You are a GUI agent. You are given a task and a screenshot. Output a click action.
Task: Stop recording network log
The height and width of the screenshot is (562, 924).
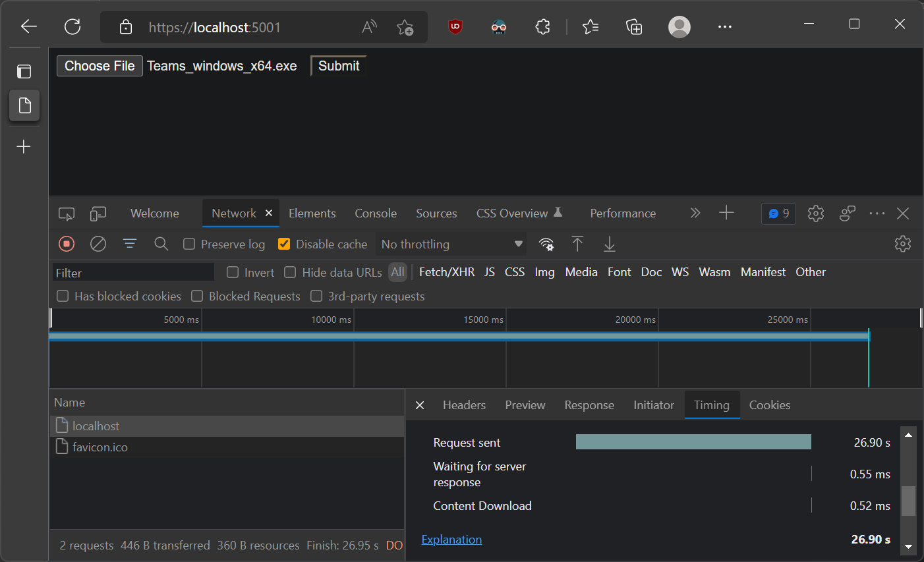click(67, 244)
